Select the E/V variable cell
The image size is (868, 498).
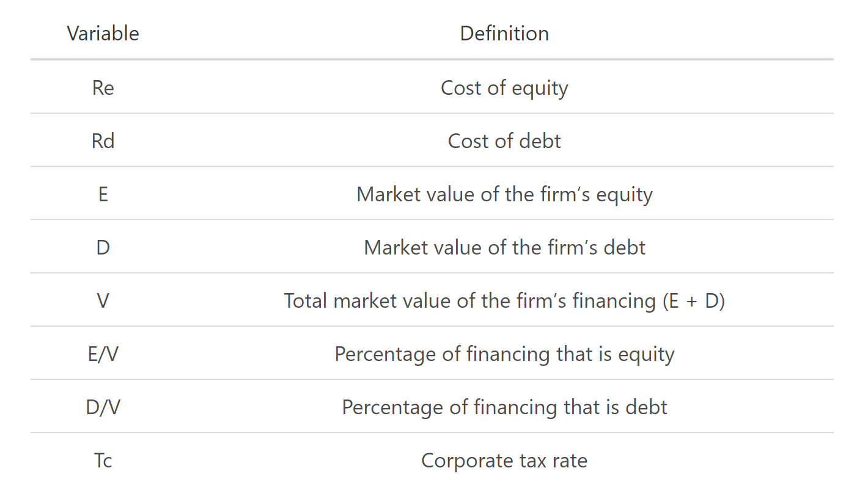point(103,354)
